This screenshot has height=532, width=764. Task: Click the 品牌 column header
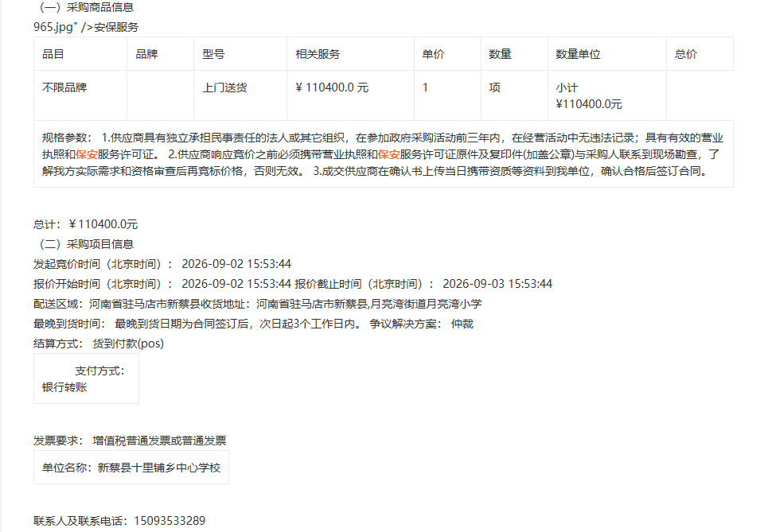point(160,54)
